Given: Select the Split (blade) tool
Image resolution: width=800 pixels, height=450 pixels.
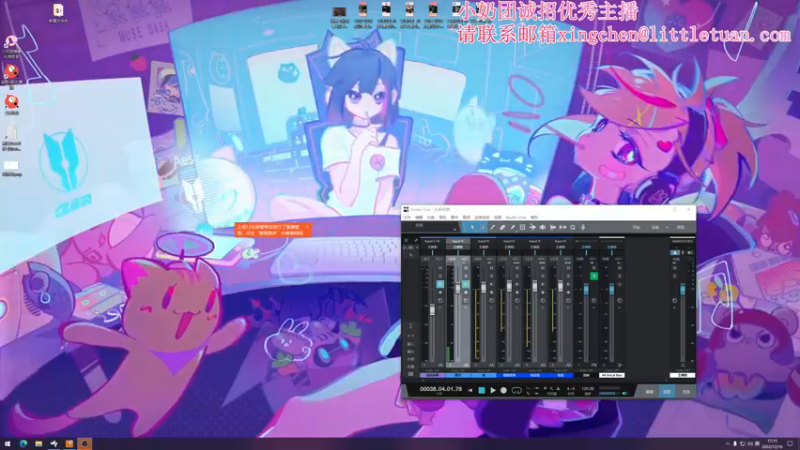Looking at the screenshot, I should pyautogui.click(x=492, y=227).
